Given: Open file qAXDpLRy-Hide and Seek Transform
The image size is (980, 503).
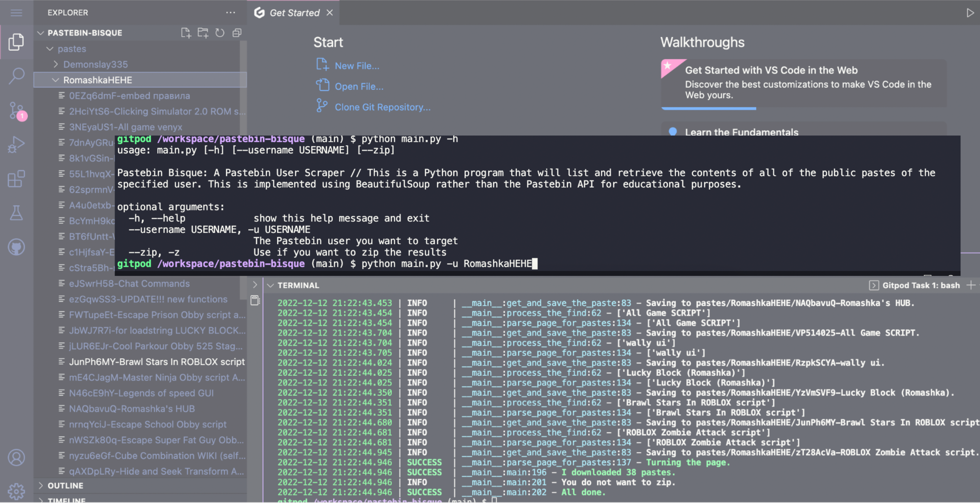Looking at the screenshot, I should [156, 471].
